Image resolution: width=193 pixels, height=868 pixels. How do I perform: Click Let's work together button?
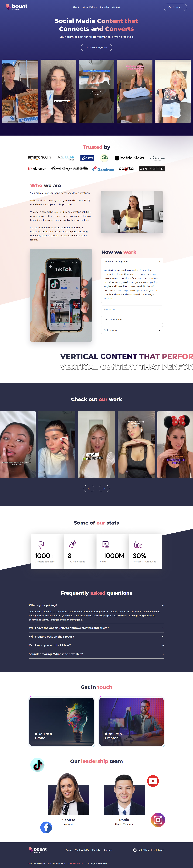click(x=96, y=48)
